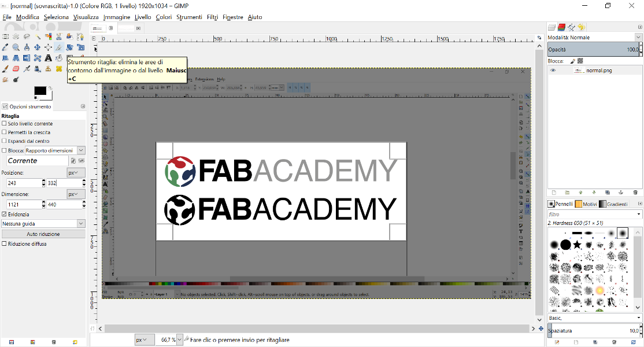Open layer Modalità Normale dropdown
Viewport: 644px width, 347px height.
tap(594, 37)
